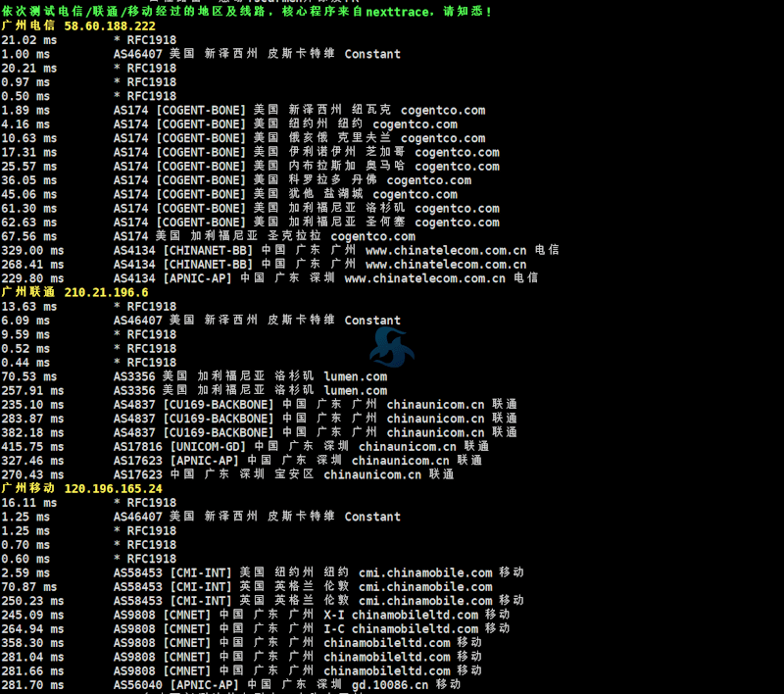
Task: Select 'X-I' in the 245.09 ms row
Action: (334, 615)
